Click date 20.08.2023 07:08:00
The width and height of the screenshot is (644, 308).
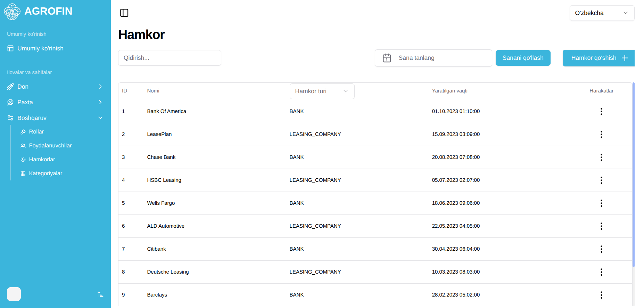tap(456, 157)
